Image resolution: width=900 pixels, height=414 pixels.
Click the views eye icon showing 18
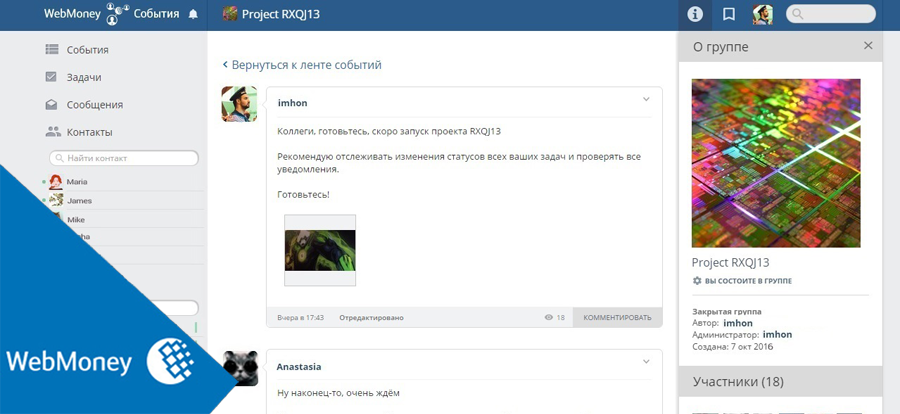pyautogui.click(x=549, y=318)
